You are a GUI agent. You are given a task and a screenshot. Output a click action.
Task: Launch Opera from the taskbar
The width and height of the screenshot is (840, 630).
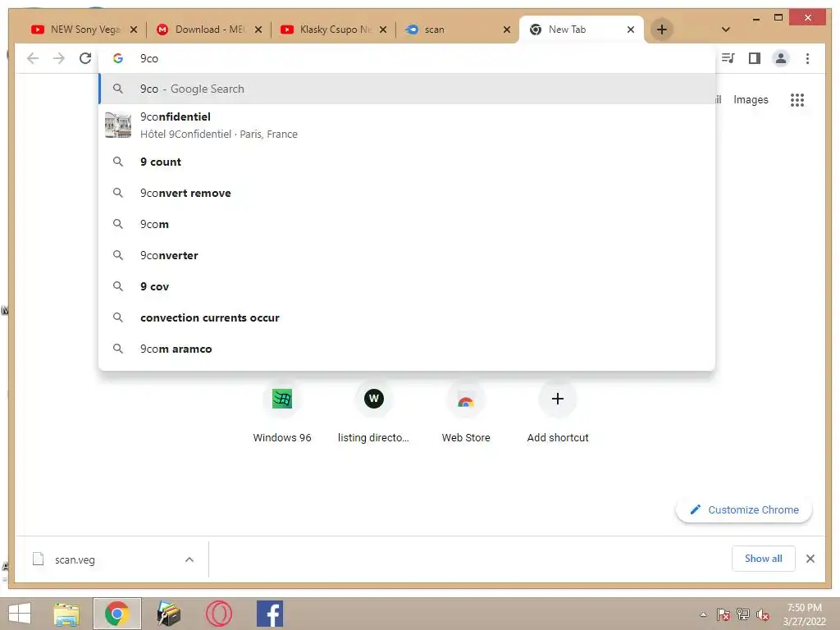click(x=218, y=614)
